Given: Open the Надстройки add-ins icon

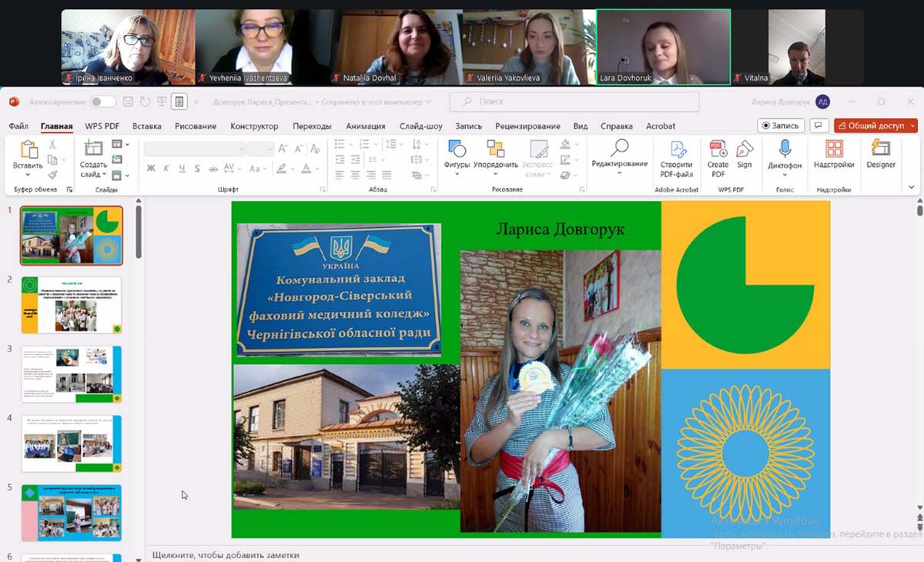Looking at the screenshot, I should [834, 149].
